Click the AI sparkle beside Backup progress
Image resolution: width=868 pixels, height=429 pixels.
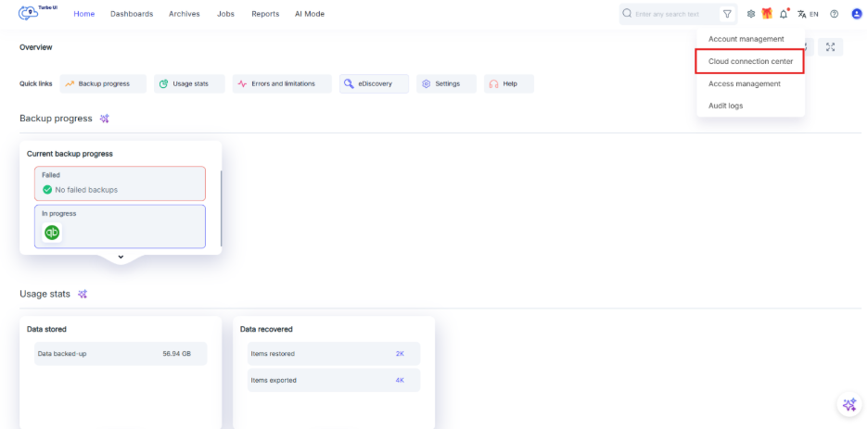[105, 119]
